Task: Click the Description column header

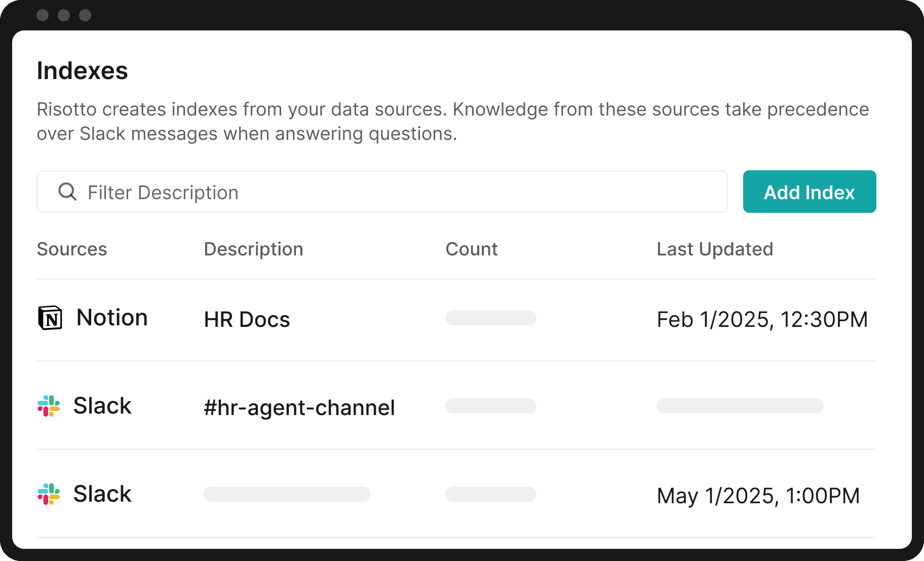Action: click(254, 249)
